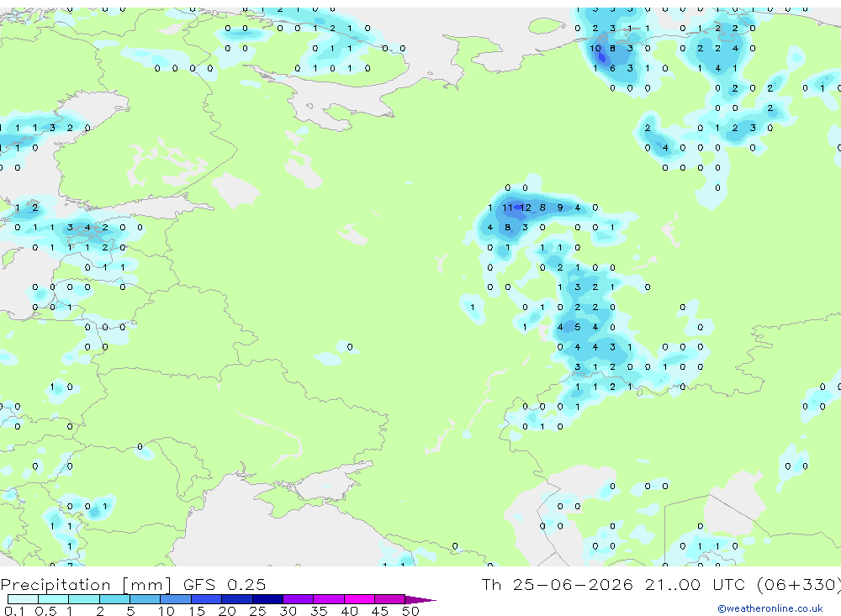Click the '35' legend scale label

pyautogui.click(x=319, y=611)
